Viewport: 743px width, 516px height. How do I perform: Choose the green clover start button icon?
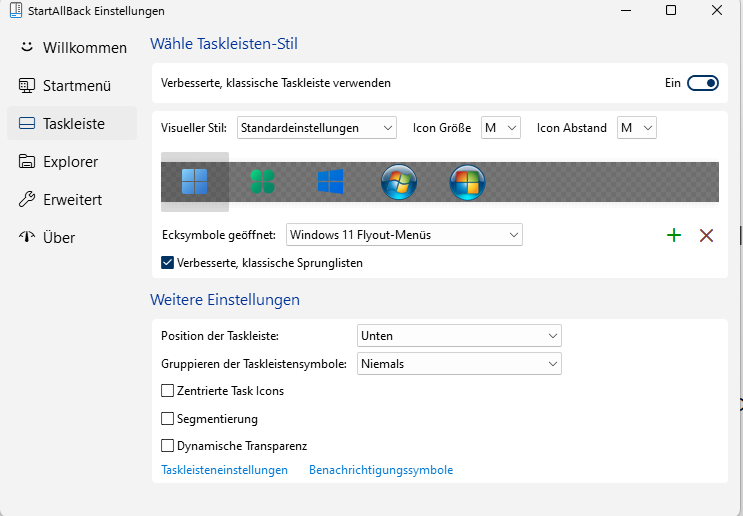[x=262, y=182]
